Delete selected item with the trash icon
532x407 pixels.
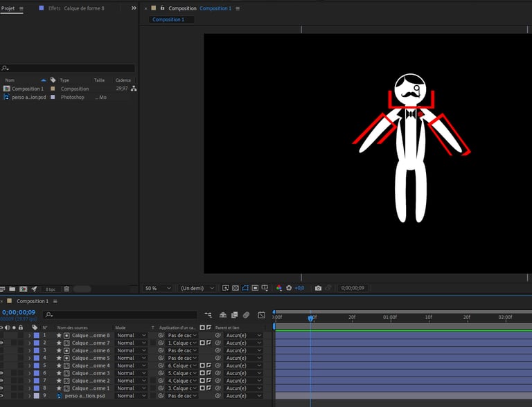(x=66, y=289)
